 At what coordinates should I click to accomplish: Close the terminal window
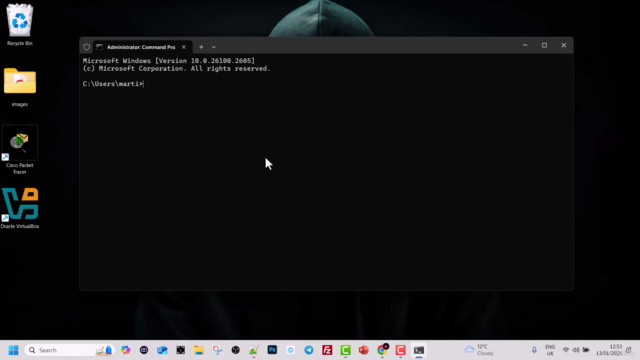(x=563, y=45)
